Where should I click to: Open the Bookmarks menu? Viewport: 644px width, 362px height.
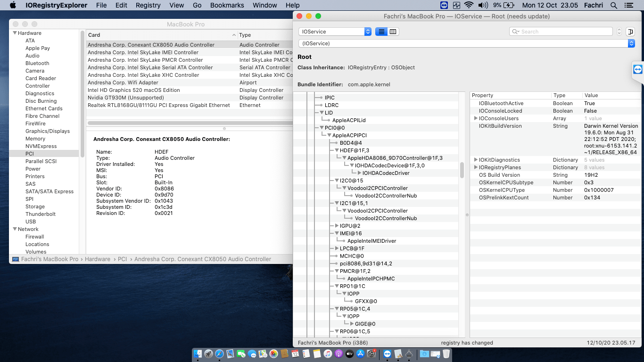[x=227, y=5]
